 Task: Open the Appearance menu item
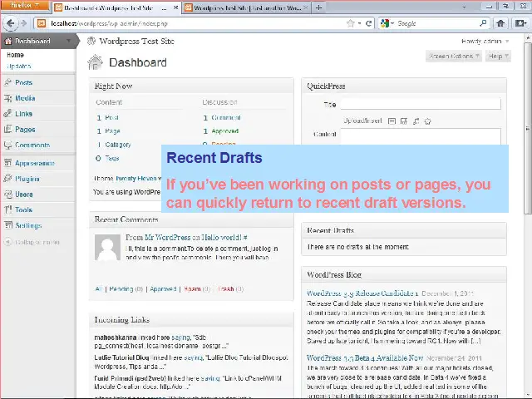[x=35, y=163]
